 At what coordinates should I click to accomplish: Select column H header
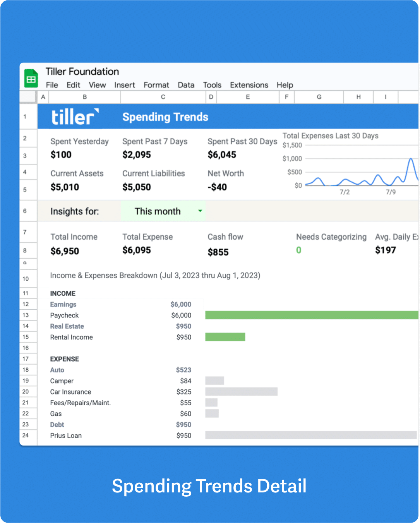[358, 97]
